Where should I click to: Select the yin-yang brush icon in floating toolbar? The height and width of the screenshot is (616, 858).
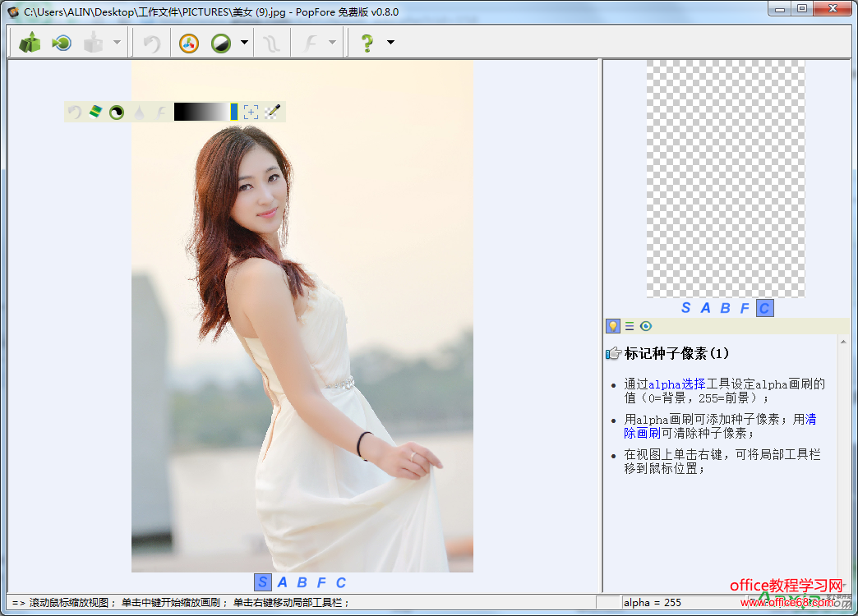[117, 112]
